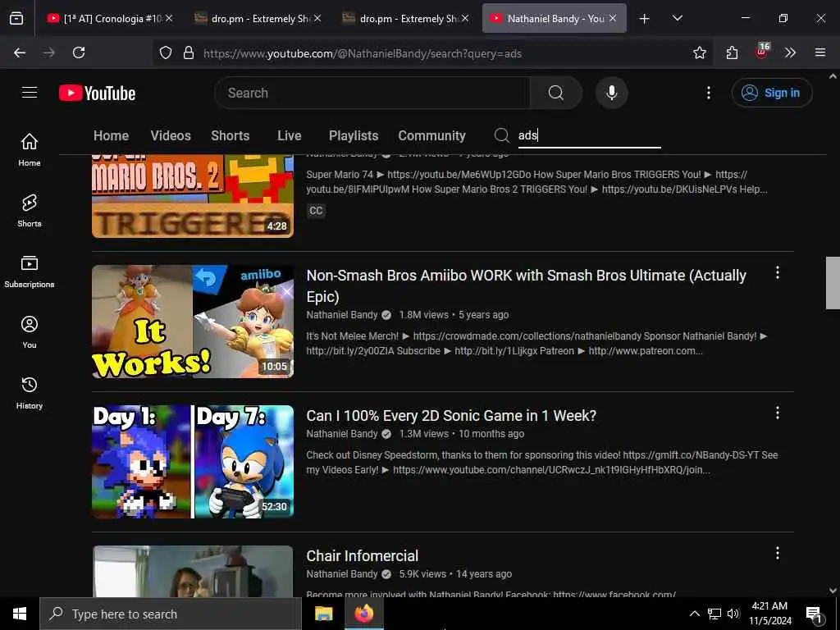
Task: Show more tools overflow chevrons
Action: coord(790,52)
